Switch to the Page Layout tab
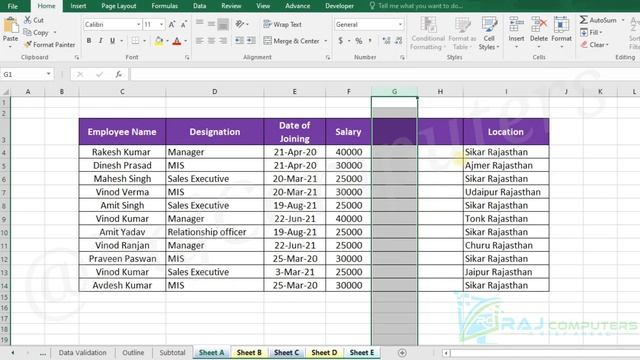The width and height of the screenshot is (640, 360). coord(118,6)
